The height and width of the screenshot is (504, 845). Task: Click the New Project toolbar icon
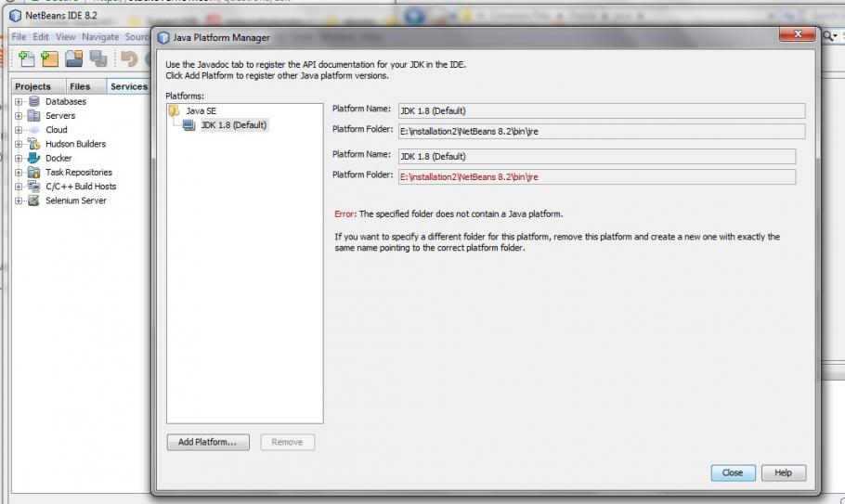[49, 58]
